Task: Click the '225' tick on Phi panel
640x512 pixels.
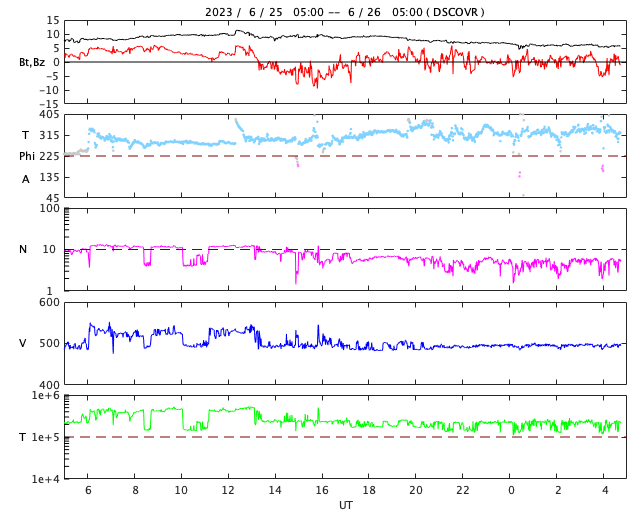Action: pyautogui.click(x=49, y=156)
